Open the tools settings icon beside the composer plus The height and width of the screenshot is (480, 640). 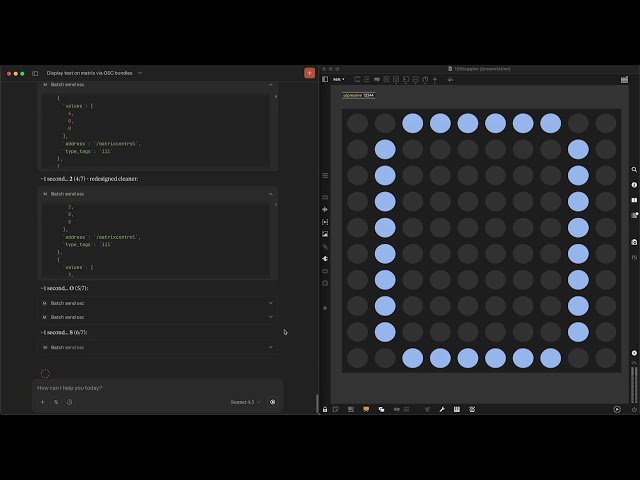(x=56, y=402)
